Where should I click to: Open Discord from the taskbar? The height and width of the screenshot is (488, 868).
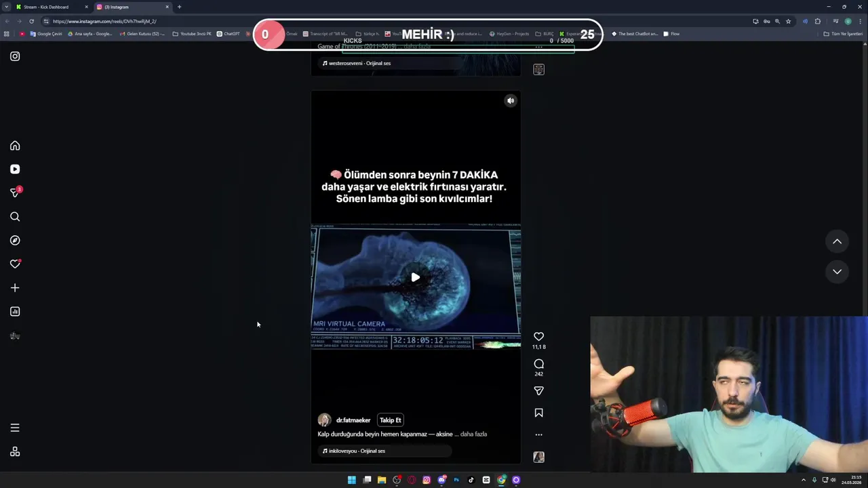441,480
